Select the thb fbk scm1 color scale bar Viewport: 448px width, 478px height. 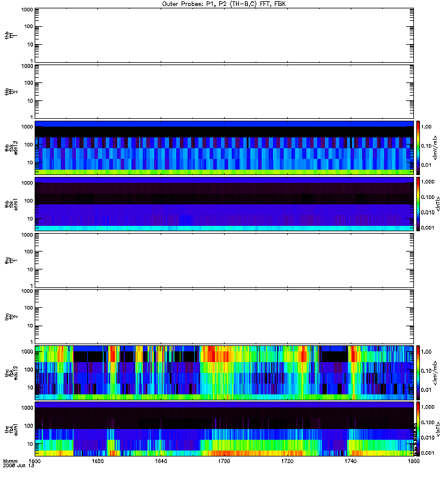[418, 204]
